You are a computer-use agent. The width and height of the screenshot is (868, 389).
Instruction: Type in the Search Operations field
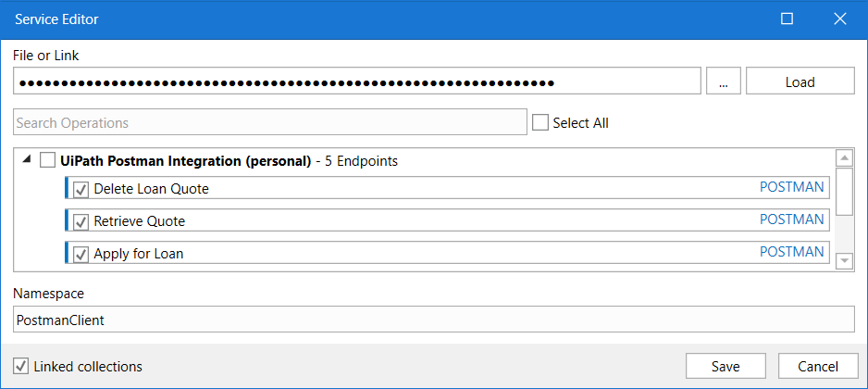click(269, 122)
